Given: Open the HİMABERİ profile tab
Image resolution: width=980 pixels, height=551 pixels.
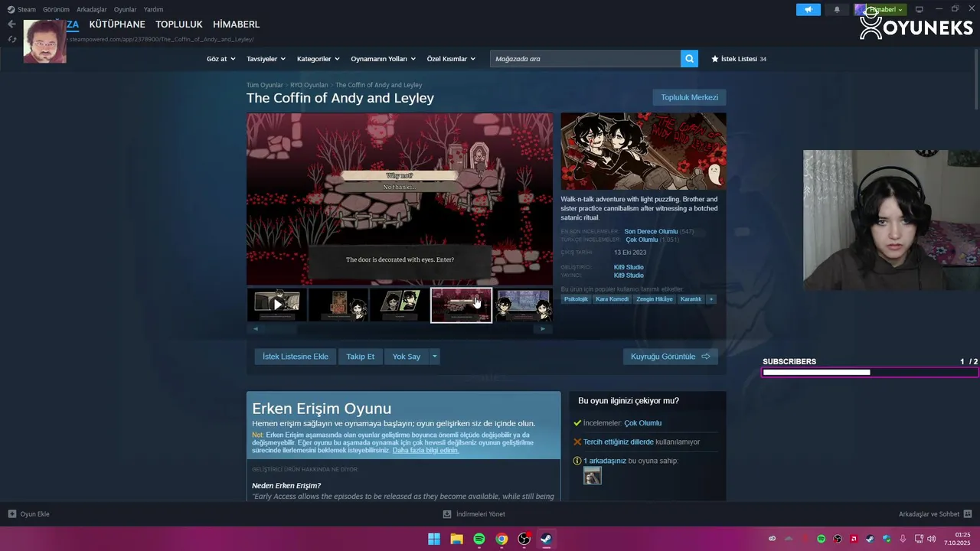Looking at the screenshot, I should tap(237, 24).
